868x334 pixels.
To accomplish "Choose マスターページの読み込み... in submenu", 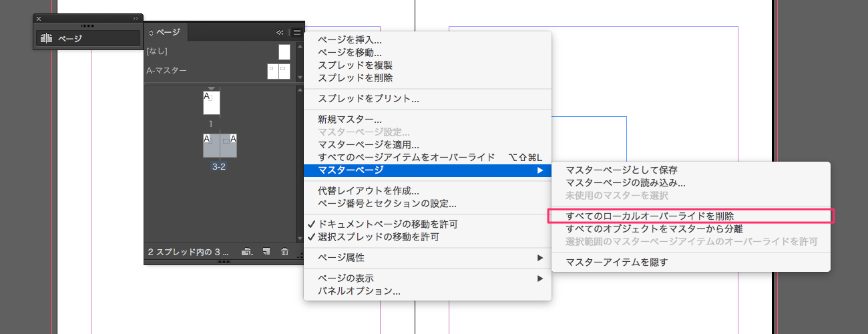I will click(690, 183).
